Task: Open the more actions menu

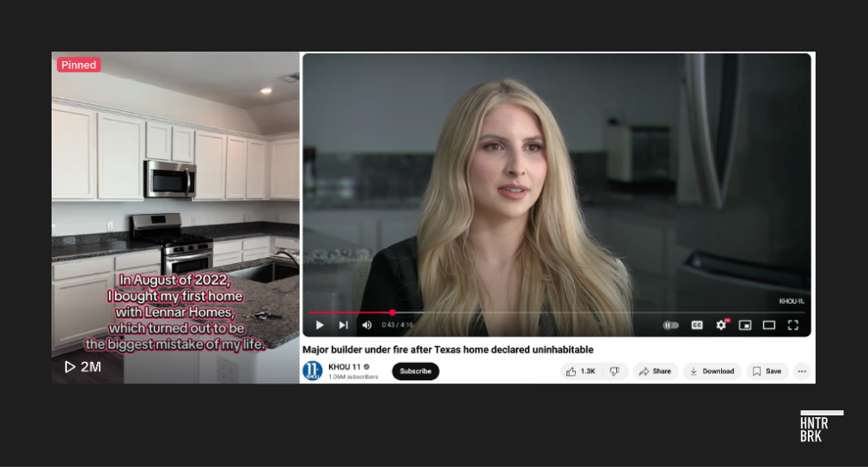Action: 802,372
